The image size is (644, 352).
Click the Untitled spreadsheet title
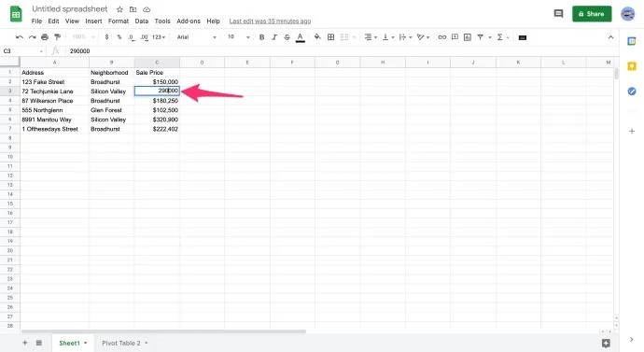point(70,9)
